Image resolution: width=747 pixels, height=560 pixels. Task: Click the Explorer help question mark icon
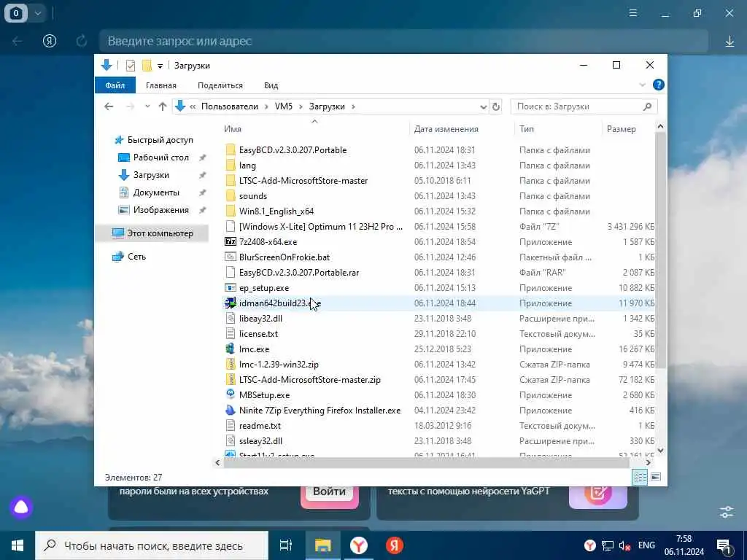point(659,85)
